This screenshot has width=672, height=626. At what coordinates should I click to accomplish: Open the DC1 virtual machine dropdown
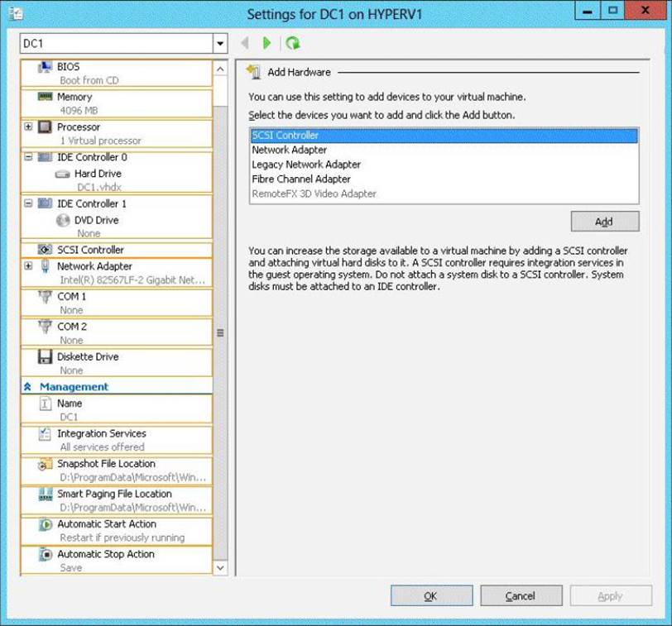coord(220,44)
